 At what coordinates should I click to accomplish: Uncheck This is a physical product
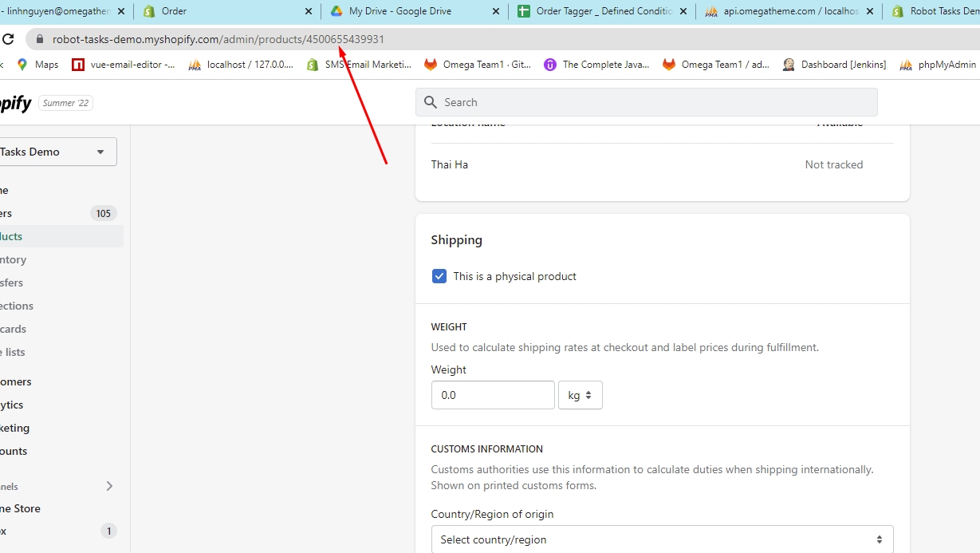(439, 276)
